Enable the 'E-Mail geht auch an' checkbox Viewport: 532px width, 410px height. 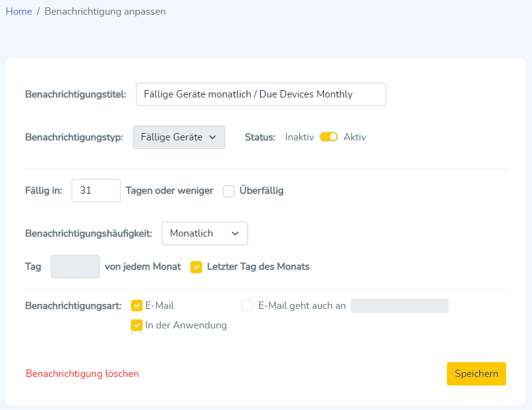(247, 305)
